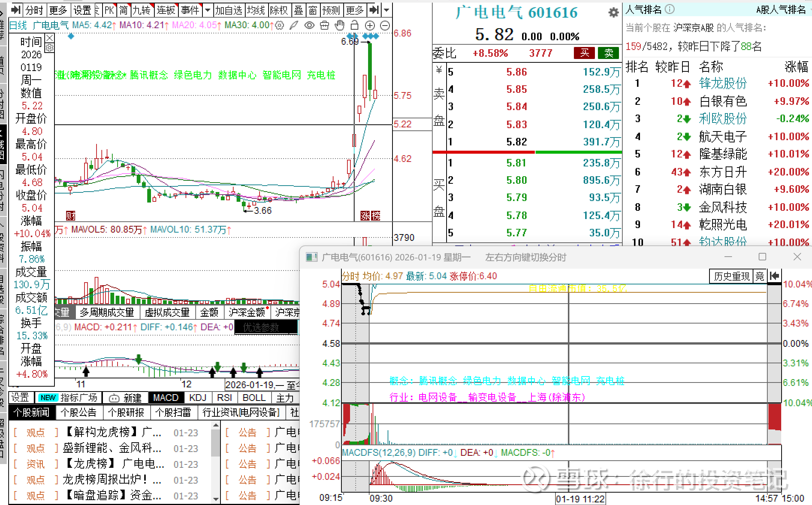The image size is (812, 505).
Task: Click the red 买 buy button
Action: click(584, 53)
